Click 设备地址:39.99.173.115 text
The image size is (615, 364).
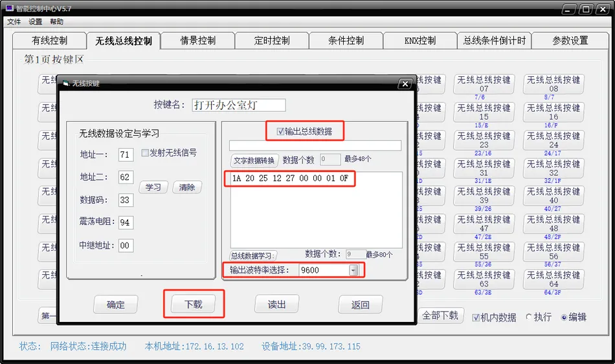311,347
